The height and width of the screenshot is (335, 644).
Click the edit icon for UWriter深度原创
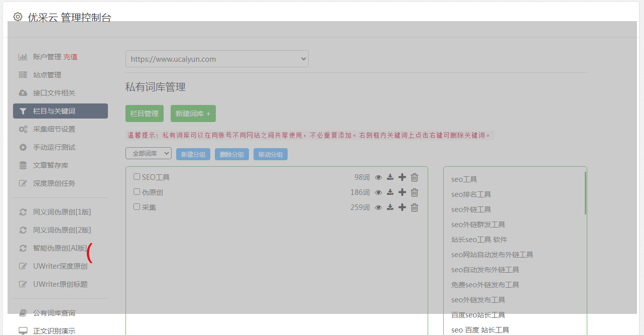point(23,266)
